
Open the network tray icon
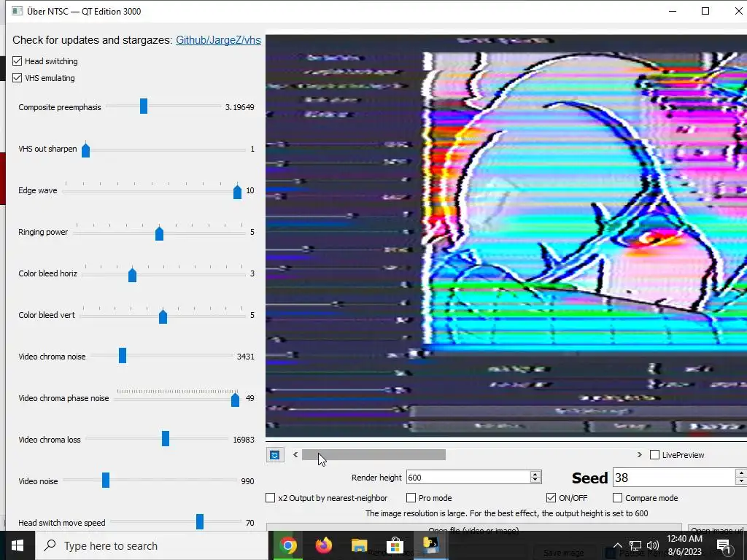(x=635, y=545)
